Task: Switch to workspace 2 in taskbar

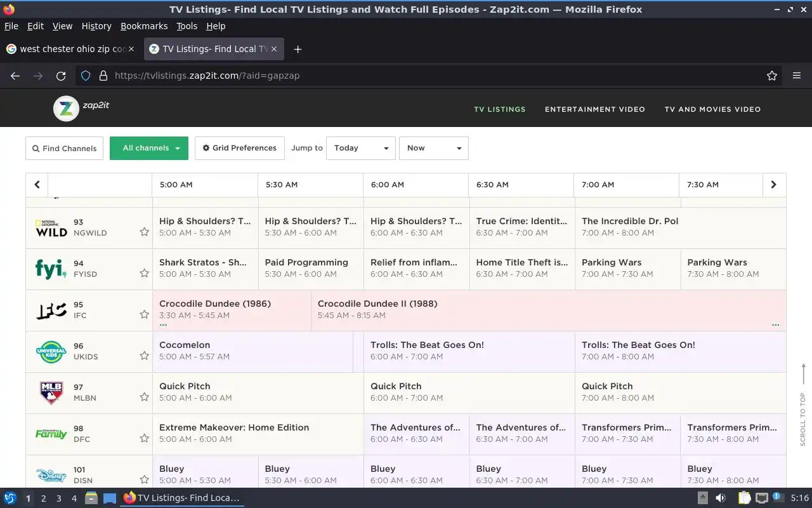Action: (43, 498)
